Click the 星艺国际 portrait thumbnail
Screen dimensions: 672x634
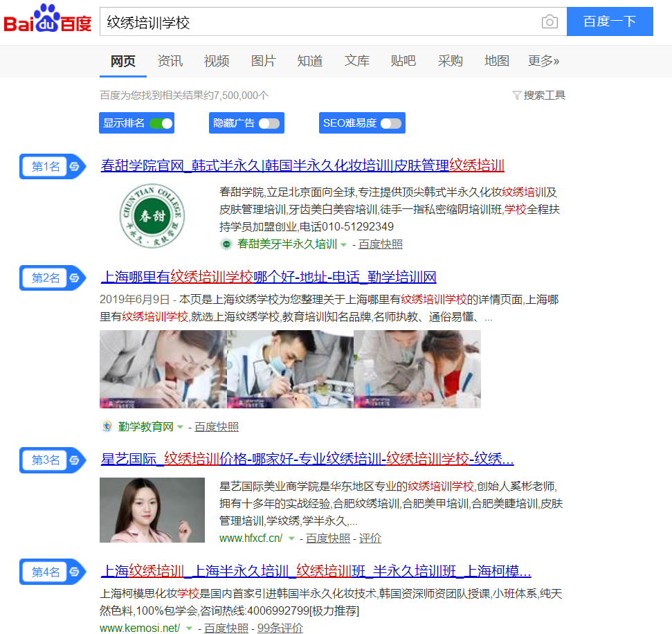coord(152,510)
